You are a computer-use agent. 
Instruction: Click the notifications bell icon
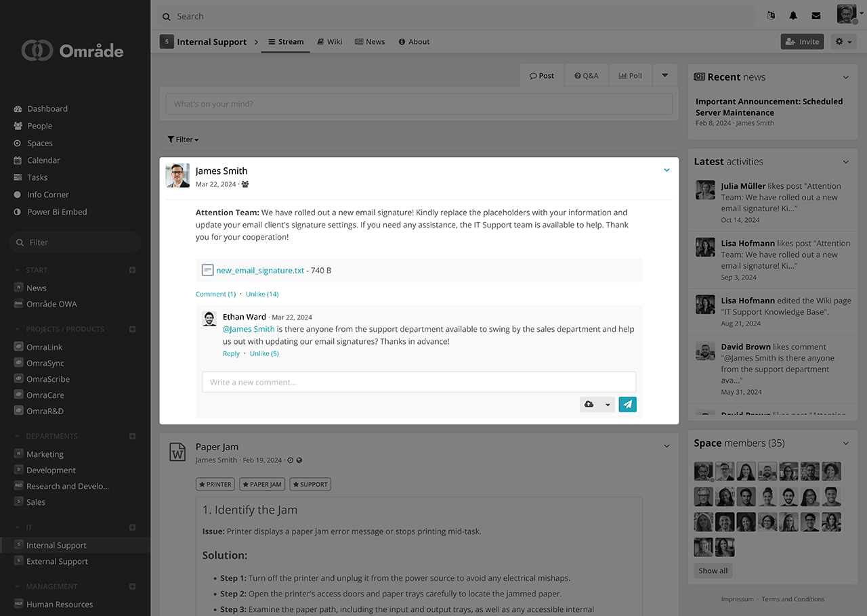[x=793, y=16]
